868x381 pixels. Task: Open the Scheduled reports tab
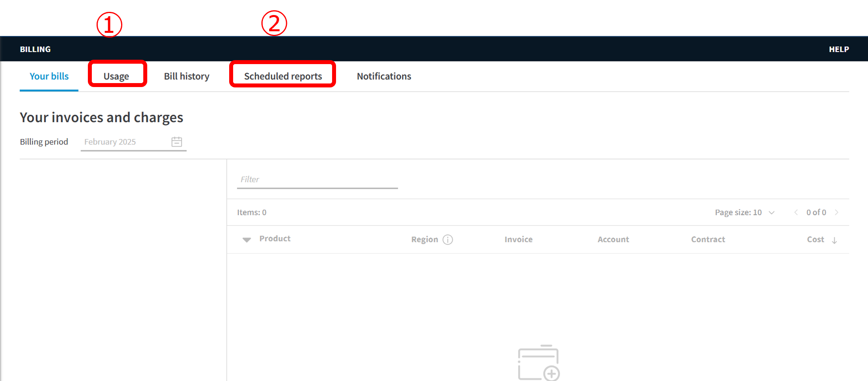283,76
